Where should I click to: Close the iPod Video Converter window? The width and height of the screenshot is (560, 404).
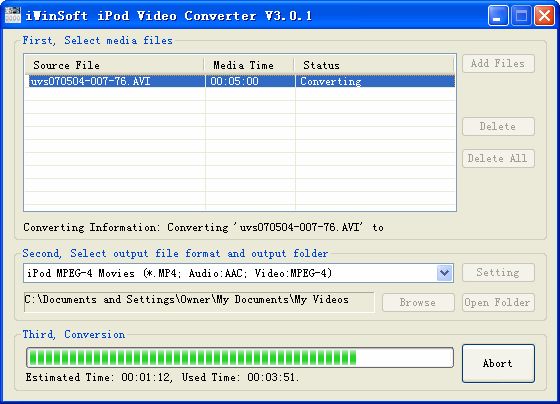544,16
